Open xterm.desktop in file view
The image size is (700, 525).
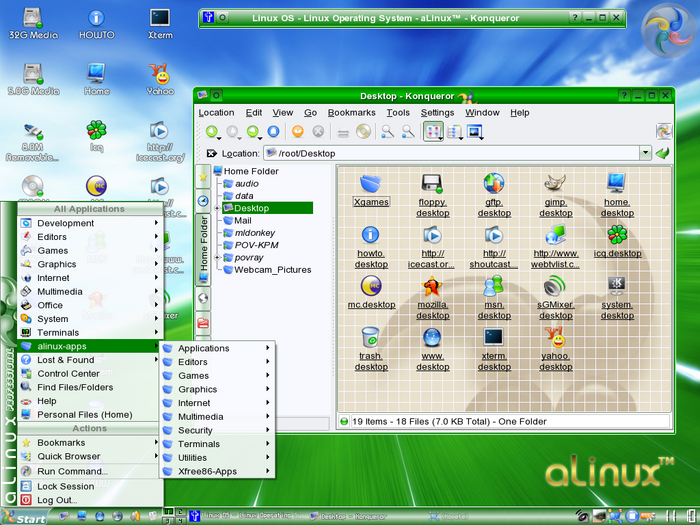point(494,350)
